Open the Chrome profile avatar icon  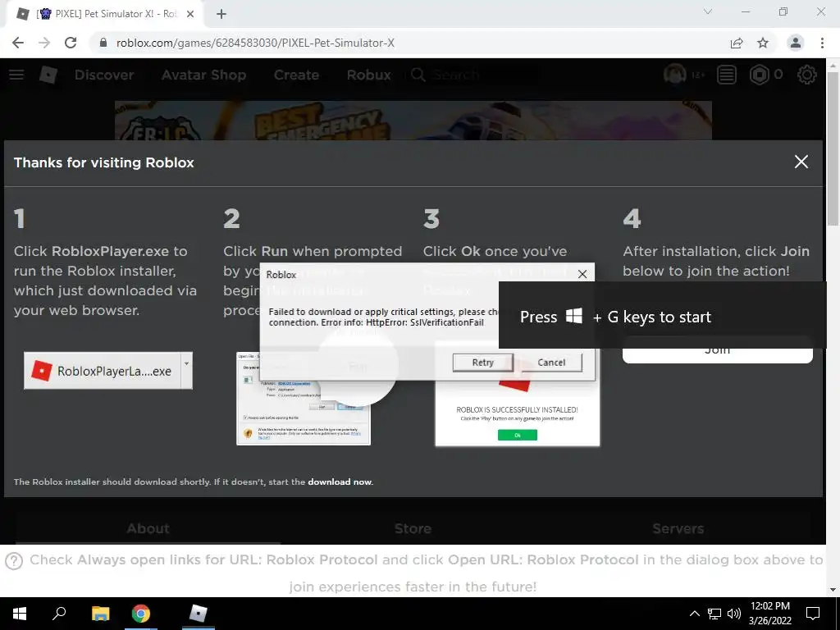click(796, 43)
